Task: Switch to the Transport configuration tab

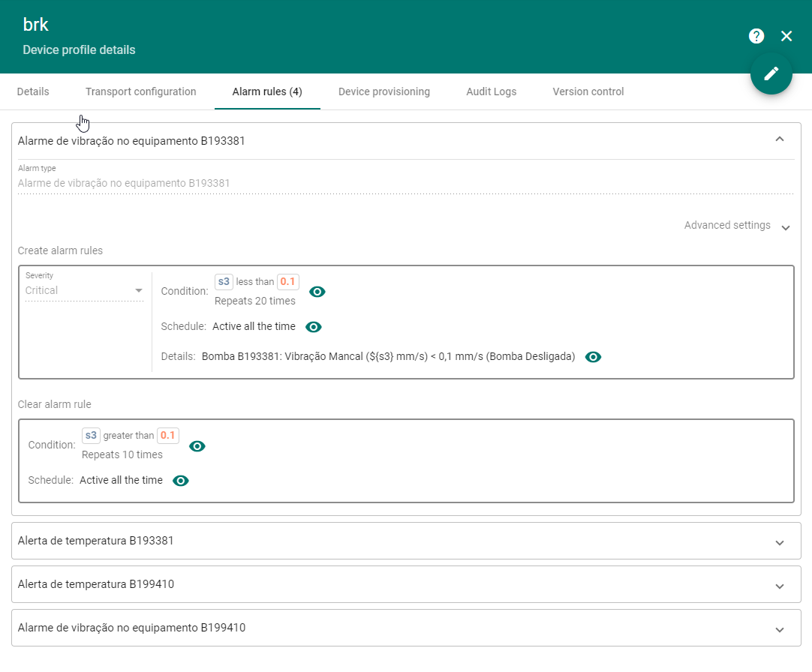Action: [x=140, y=91]
